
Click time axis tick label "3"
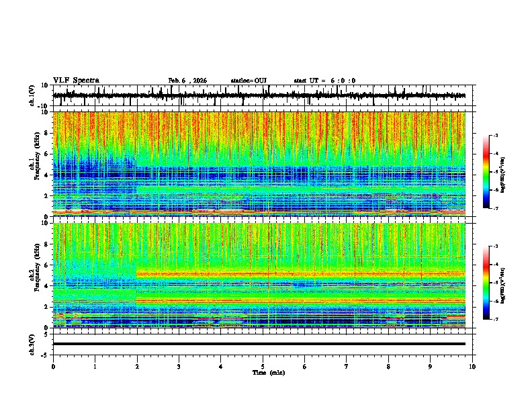[x=179, y=367]
